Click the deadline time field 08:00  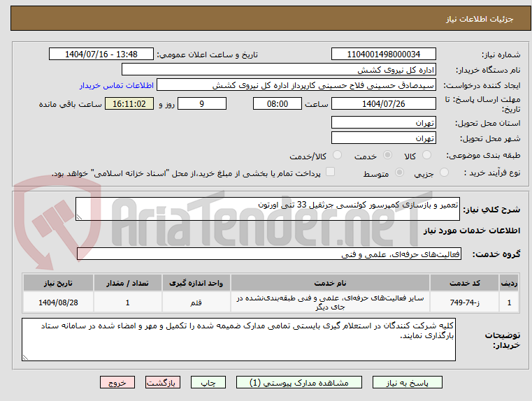coord(278,103)
